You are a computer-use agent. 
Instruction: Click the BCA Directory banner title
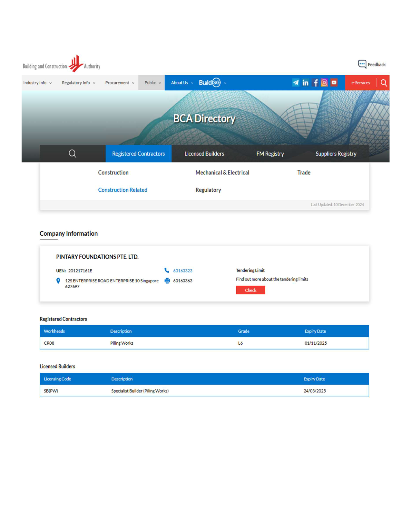tap(204, 119)
